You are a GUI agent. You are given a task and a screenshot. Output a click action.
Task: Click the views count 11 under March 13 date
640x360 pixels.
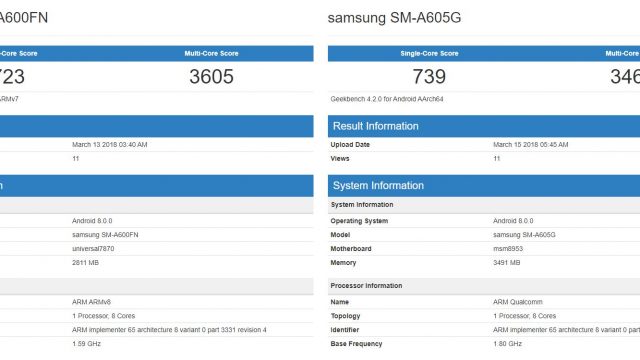tap(76, 158)
